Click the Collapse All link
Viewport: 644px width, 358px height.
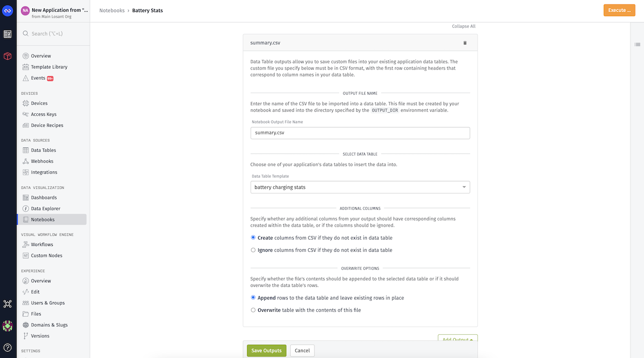click(463, 26)
